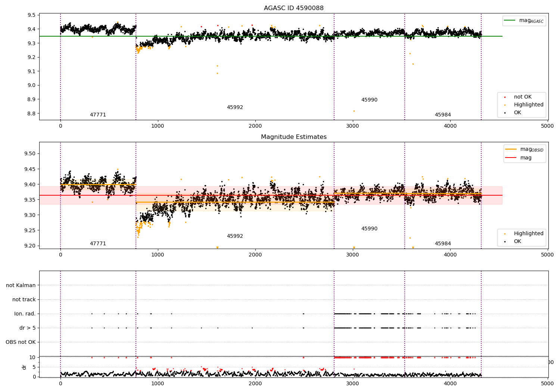Click the 'not track' axis label
The width and height of the screenshot is (560, 392).
coord(24,299)
